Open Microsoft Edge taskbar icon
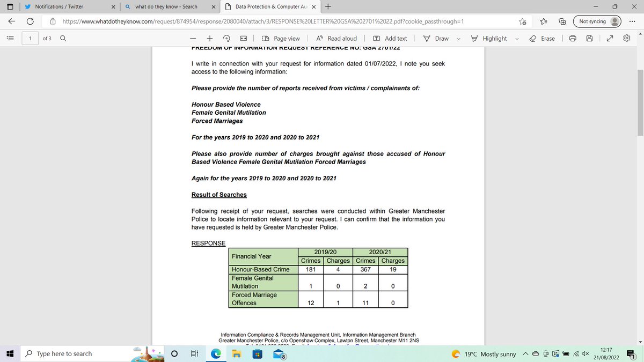The width and height of the screenshot is (644, 362). tap(216, 354)
